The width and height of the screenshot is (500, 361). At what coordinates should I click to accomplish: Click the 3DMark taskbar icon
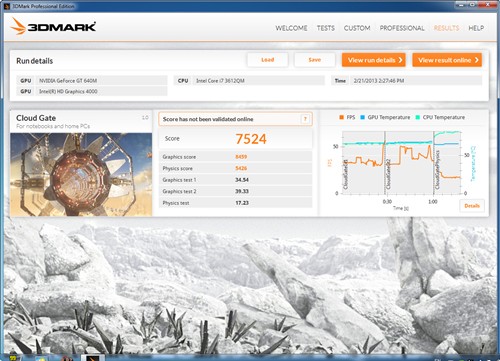point(93,358)
